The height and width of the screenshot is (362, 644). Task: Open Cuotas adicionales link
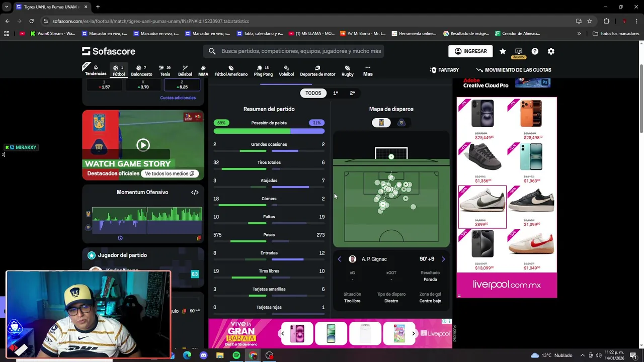pos(178,98)
